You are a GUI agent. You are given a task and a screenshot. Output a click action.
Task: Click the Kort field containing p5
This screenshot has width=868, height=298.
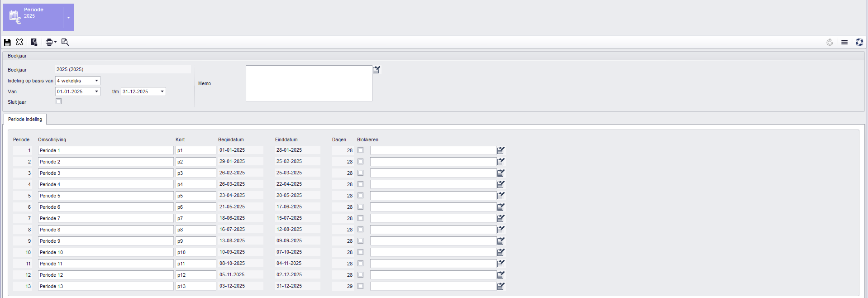click(x=196, y=196)
